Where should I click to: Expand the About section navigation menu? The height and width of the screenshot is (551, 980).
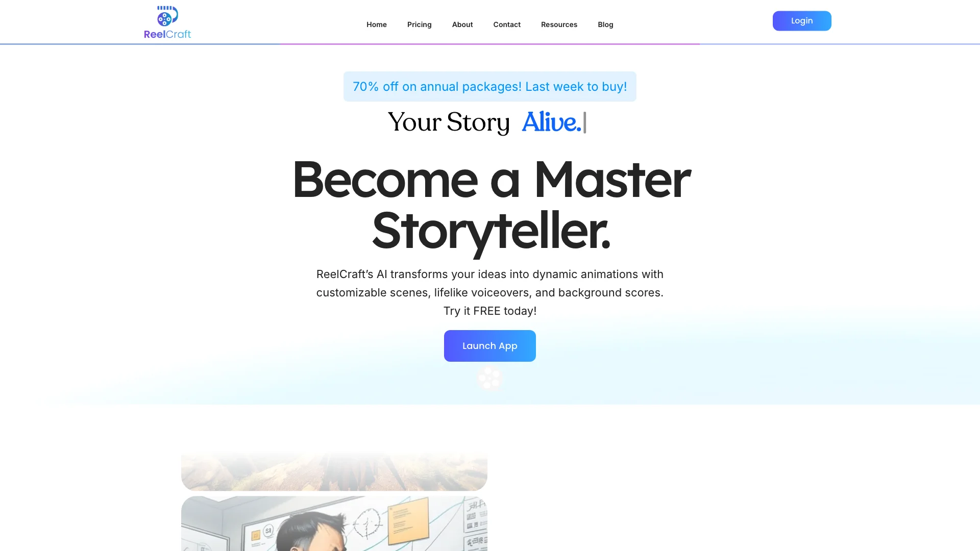(462, 24)
